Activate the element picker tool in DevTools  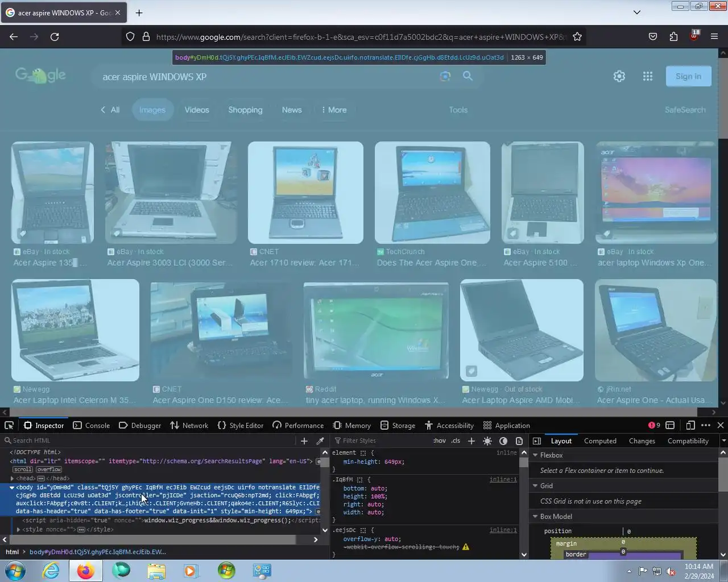[9, 425]
